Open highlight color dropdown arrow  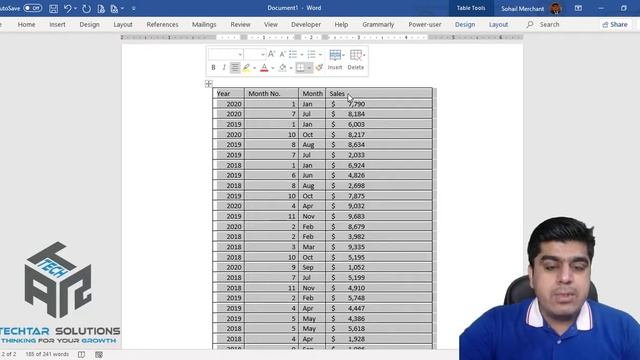point(254,68)
